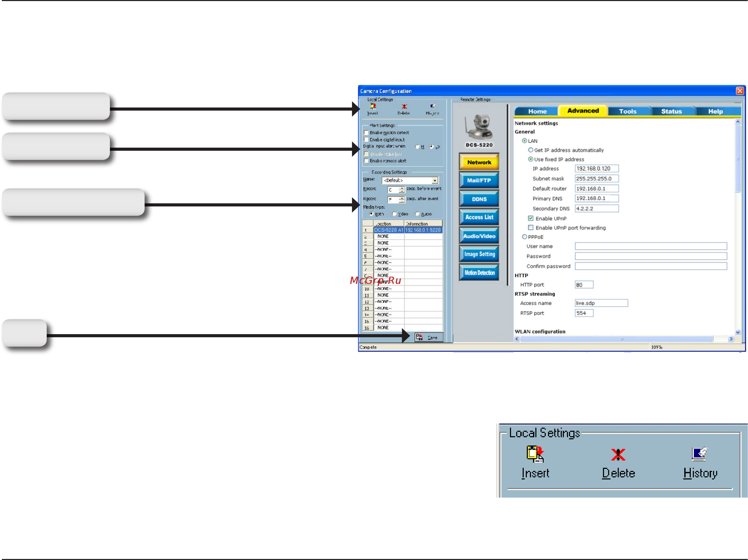
Task: Click the PPPoE User name field
Action: tap(651, 246)
